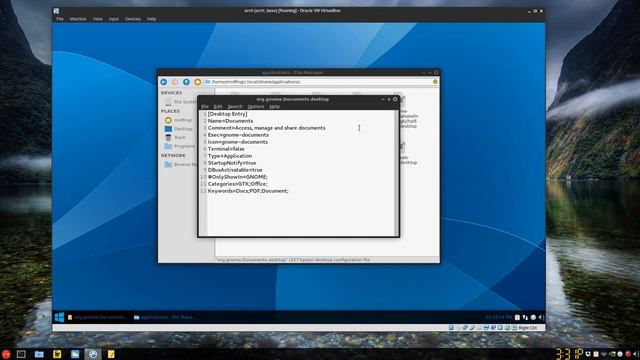Open VirtualBox Help menu

coord(151,19)
